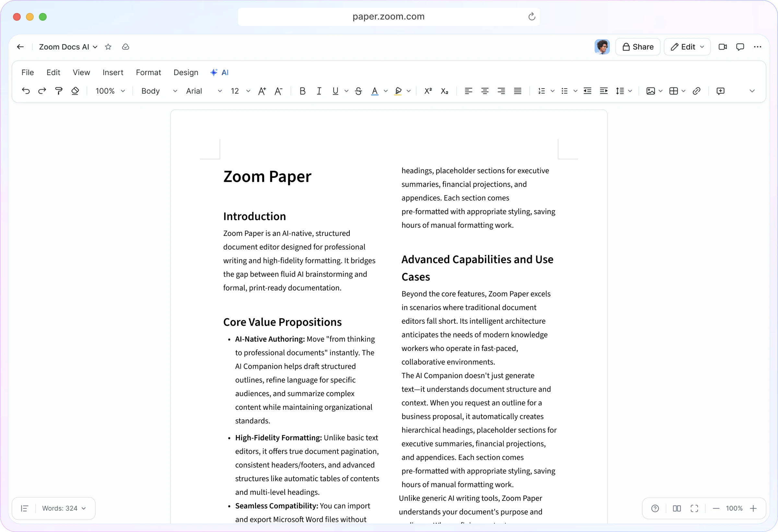
Task: Open the Design menu
Action: point(186,73)
